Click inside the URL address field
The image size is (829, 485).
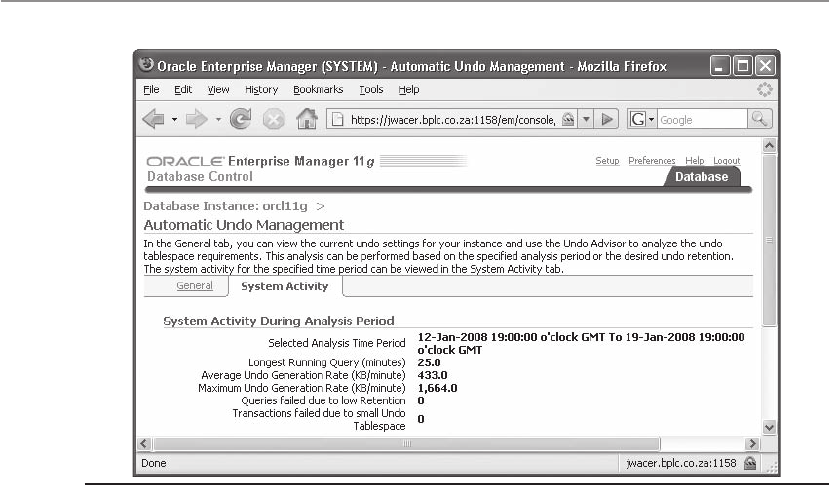tap(453, 120)
